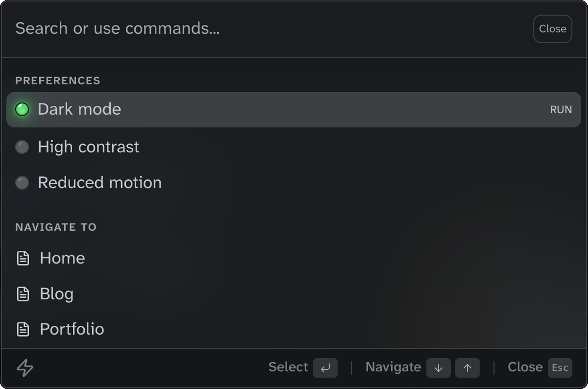Click the down arrow key icon

(438, 368)
